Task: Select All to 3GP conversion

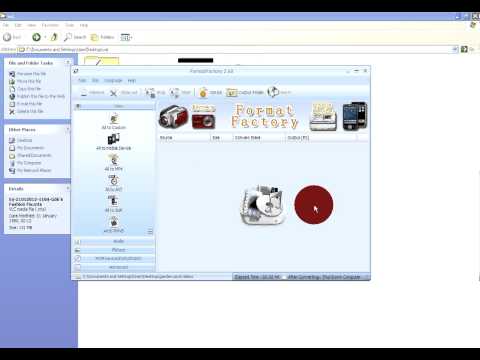Action: click(114, 204)
